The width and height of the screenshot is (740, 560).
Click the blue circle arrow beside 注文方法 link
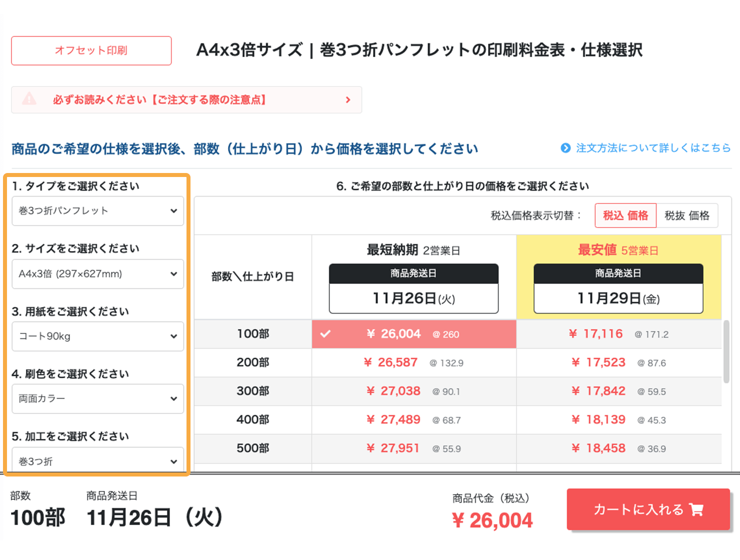pyautogui.click(x=565, y=148)
